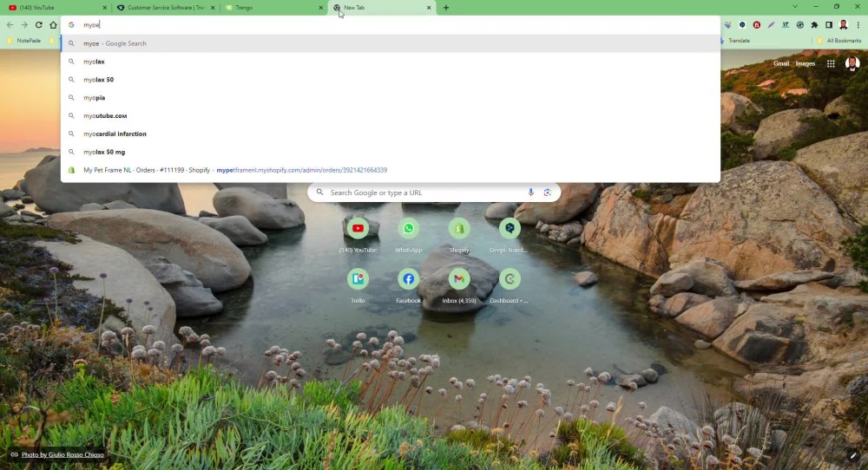Open the Facebook shortcut tile
868x470 pixels.
click(409, 284)
